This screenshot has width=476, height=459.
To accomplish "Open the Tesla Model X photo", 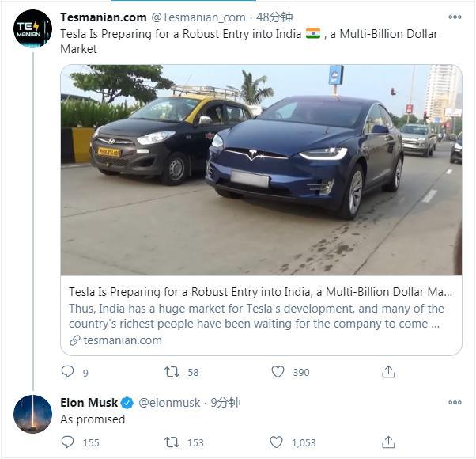I will [261, 169].
